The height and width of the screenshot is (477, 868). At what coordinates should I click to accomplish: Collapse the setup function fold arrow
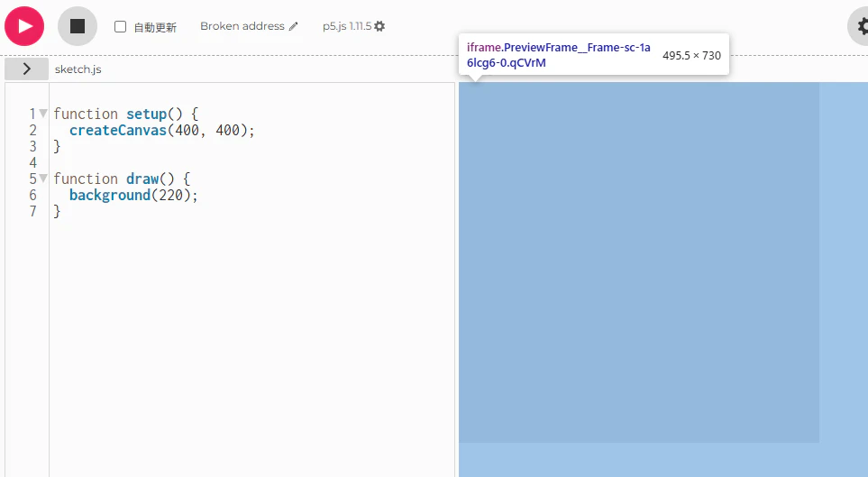[x=43, y=114]
